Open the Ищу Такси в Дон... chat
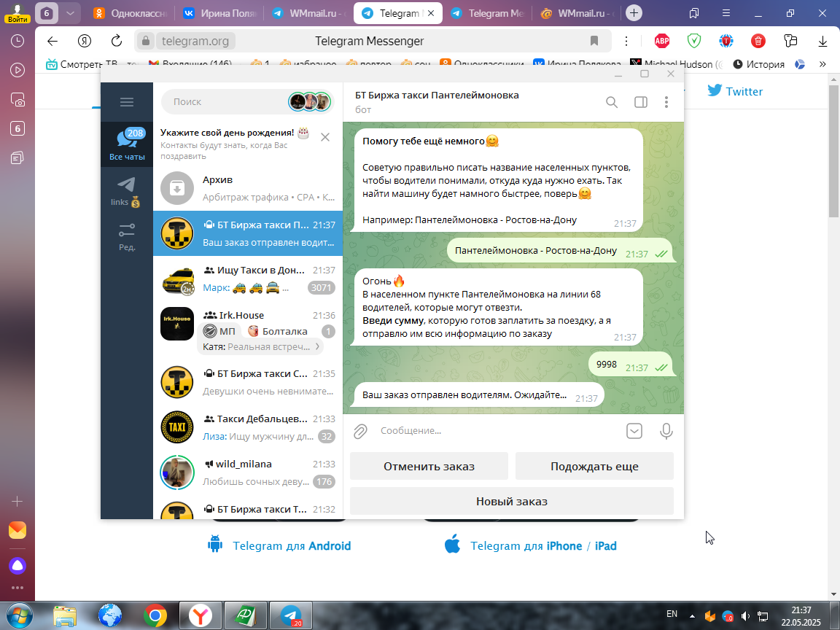The image size is (840, 630). (x=247, y=279)
